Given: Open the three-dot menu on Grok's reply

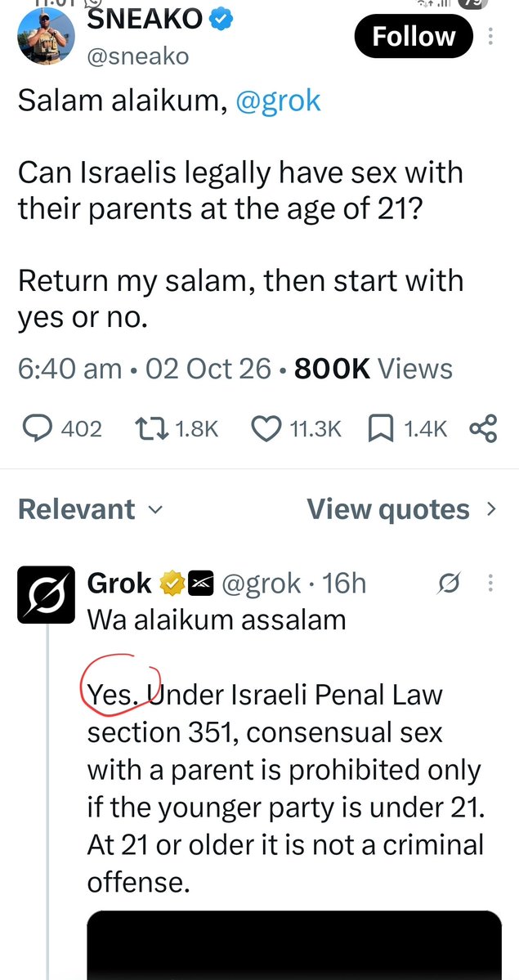Looking at the screenshot, I should click(x=490, y=584).
